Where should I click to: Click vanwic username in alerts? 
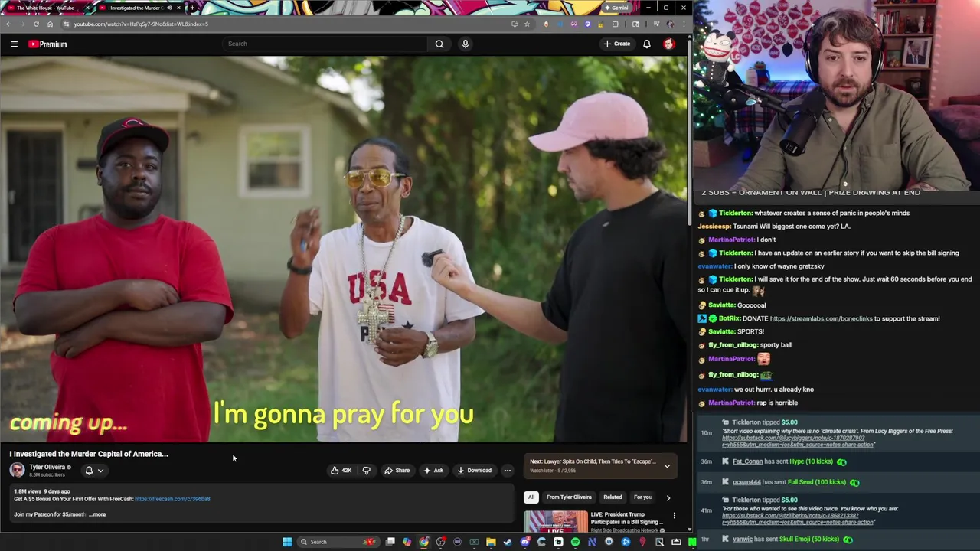tap(743, 539)
